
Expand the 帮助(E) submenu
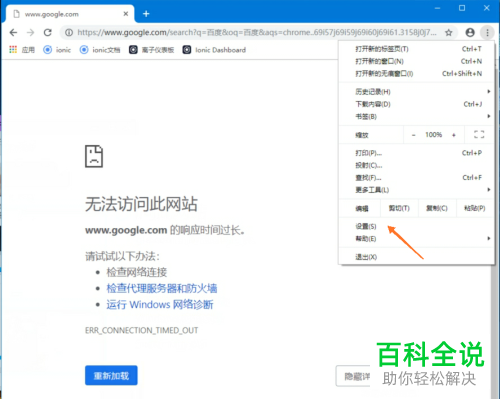416,239
